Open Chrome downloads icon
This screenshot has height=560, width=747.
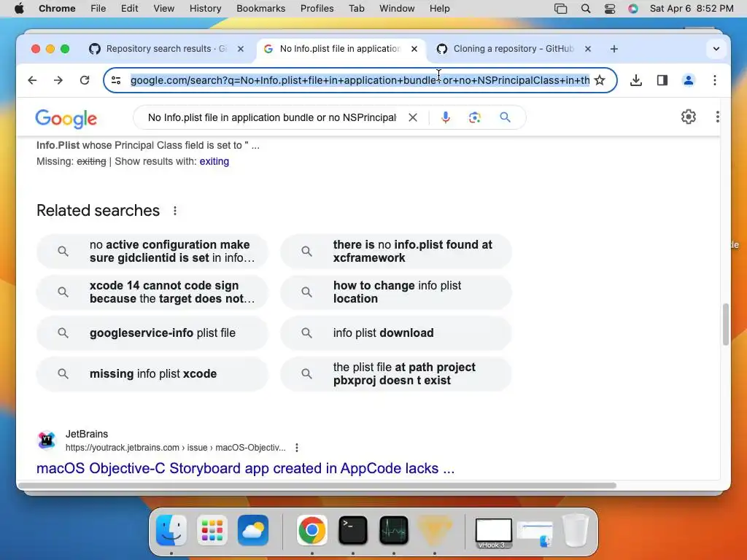click(x=635, y=80)
